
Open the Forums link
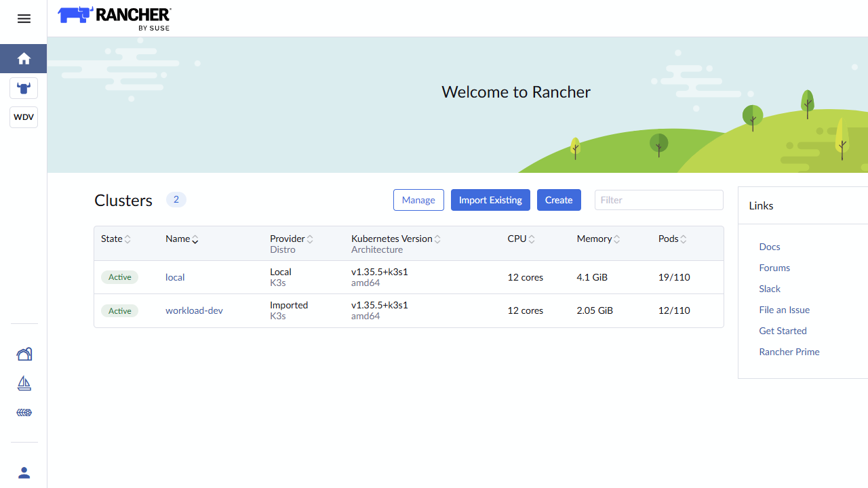tap(774, 268)
